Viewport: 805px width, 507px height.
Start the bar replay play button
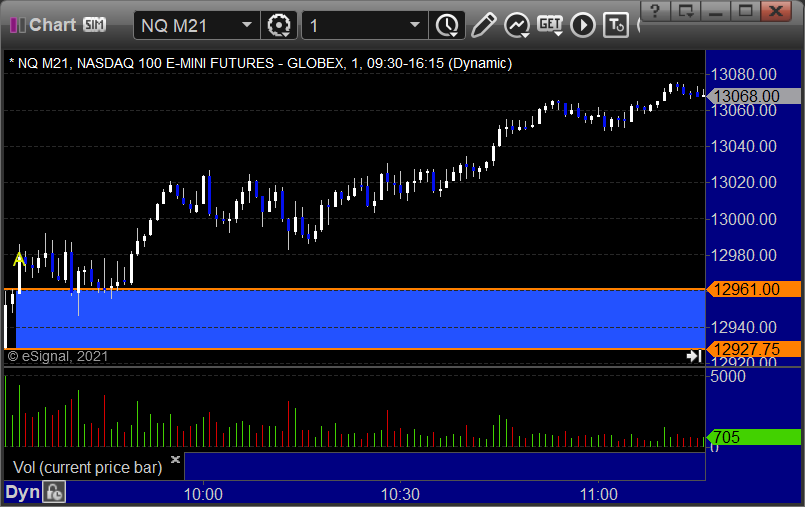pos(583,25)
